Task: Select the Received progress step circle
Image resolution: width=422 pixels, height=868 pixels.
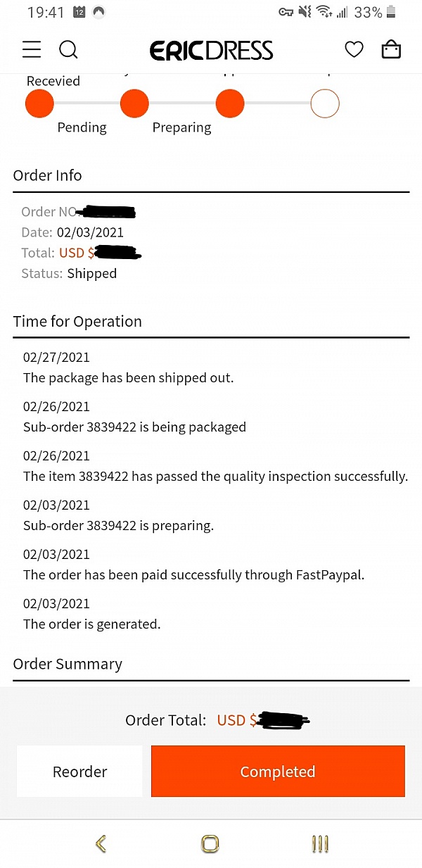Action: tap(39, 104)
